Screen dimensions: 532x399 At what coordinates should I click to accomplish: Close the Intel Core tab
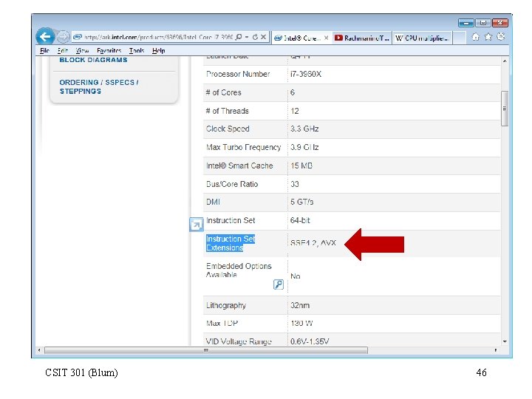[x=326, y=38]
